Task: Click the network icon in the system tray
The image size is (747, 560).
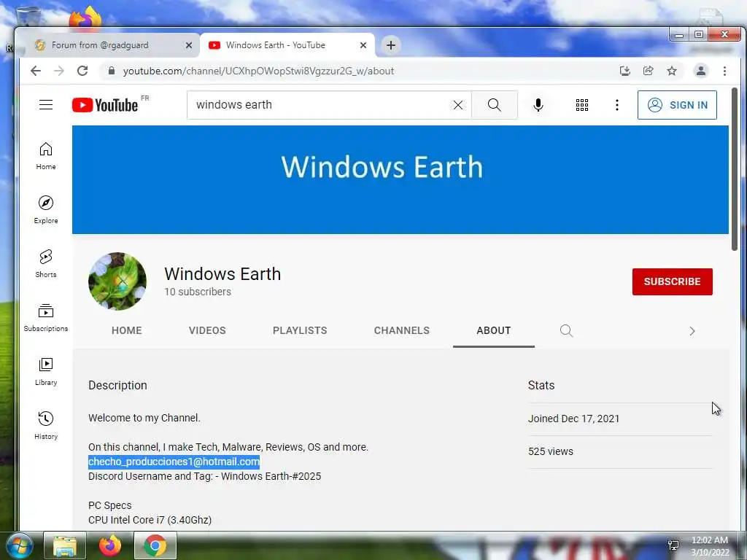Action: (673, 545)
